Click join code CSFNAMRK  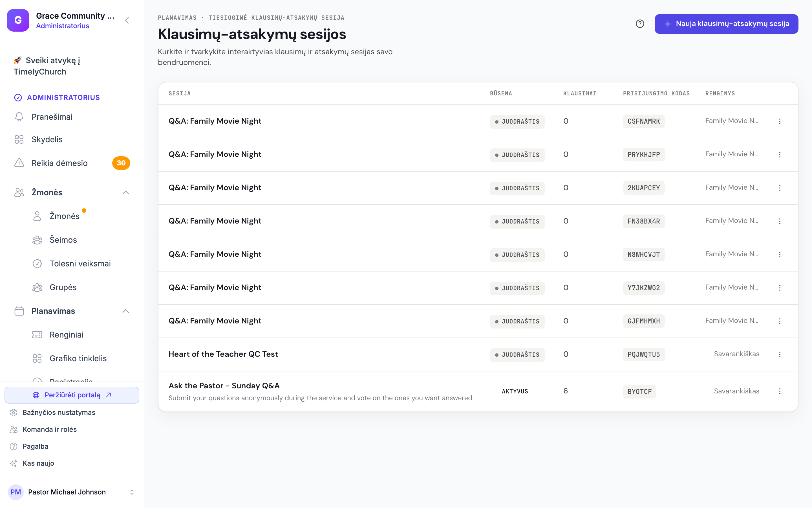tap(644, 121)
